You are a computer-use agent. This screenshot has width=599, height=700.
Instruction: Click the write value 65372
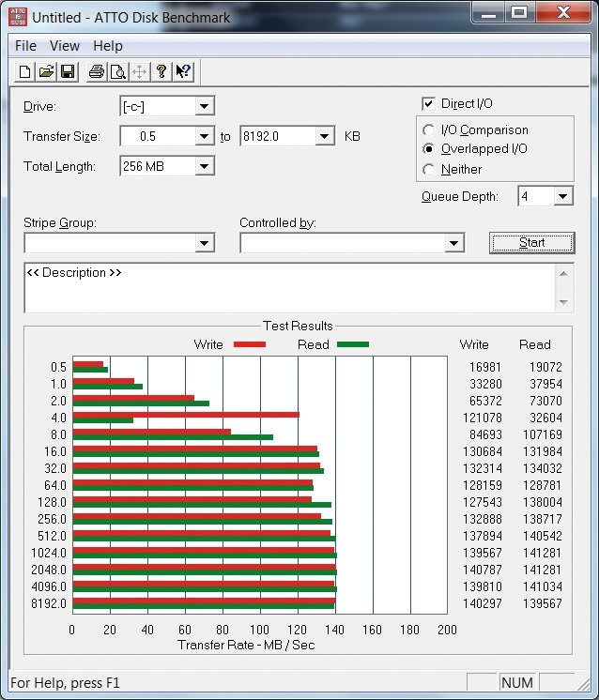485,401
